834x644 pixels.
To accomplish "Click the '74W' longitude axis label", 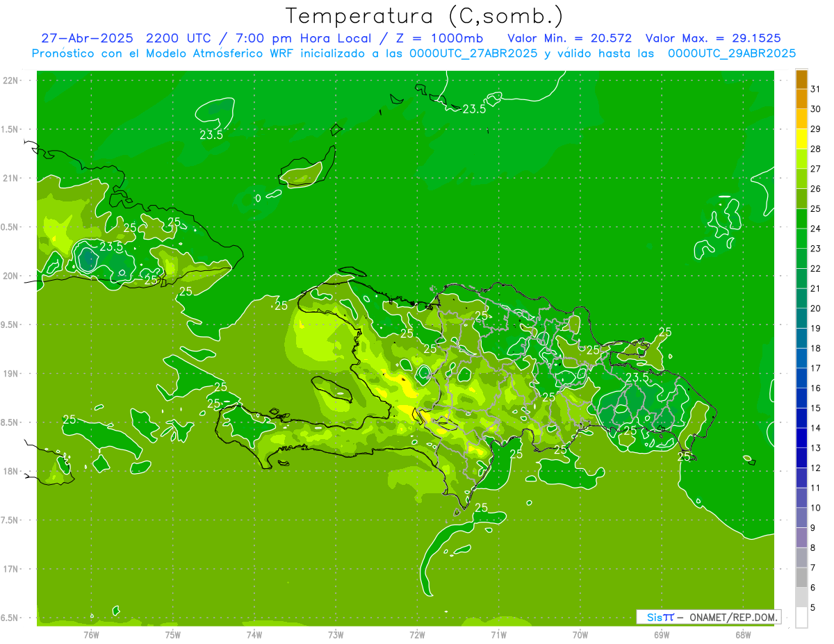I will 254,635.
